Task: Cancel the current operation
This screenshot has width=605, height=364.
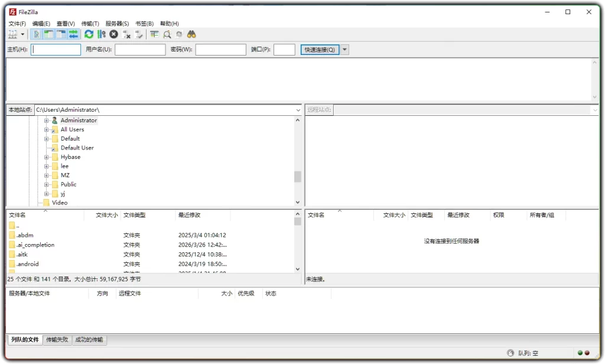Action: (113, 34)
